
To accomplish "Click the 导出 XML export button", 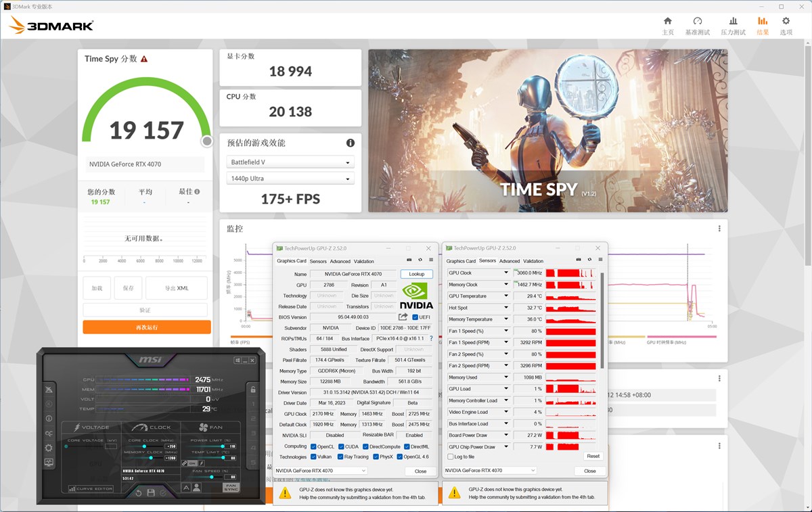I will [x=177, y=288].
